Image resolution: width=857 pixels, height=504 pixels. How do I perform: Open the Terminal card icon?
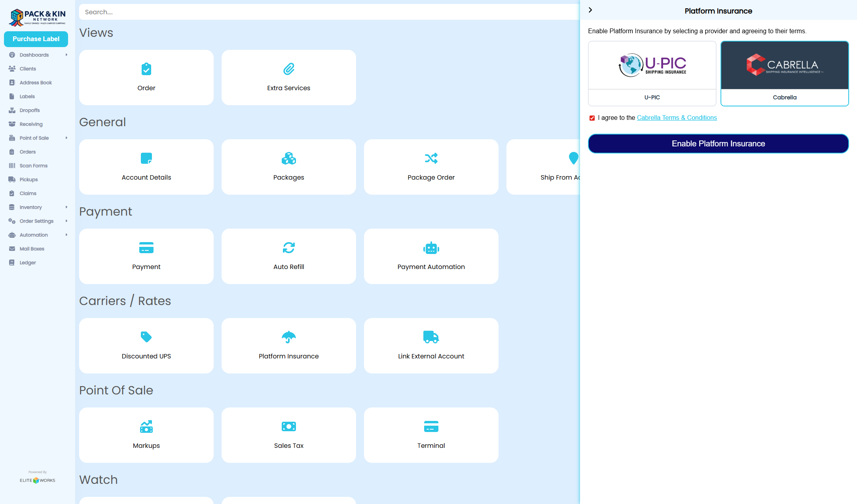pyautogui.click(x=431, y=426)
